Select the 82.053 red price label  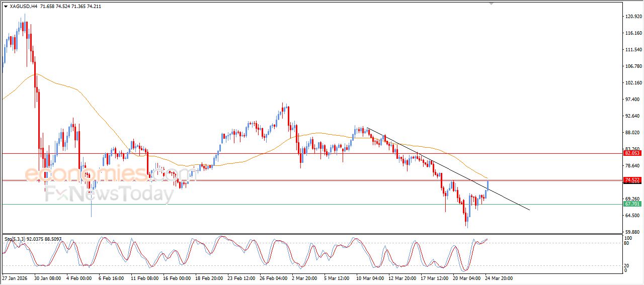point(632,153)
